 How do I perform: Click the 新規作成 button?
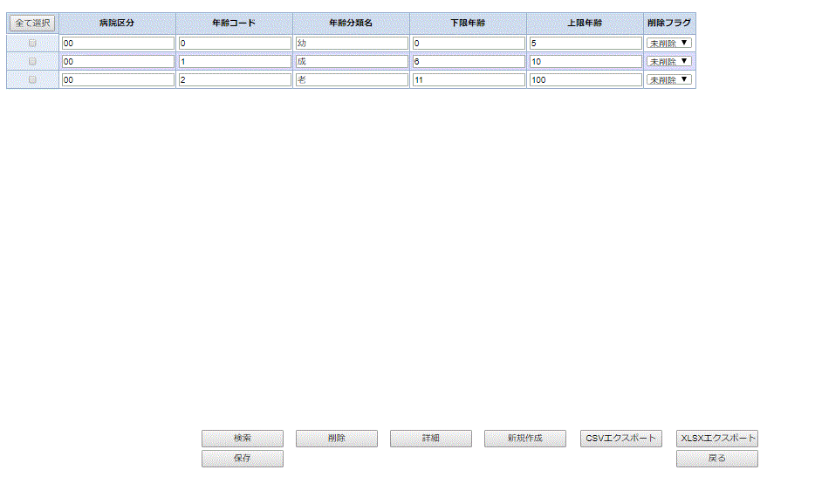coord(525,438)
